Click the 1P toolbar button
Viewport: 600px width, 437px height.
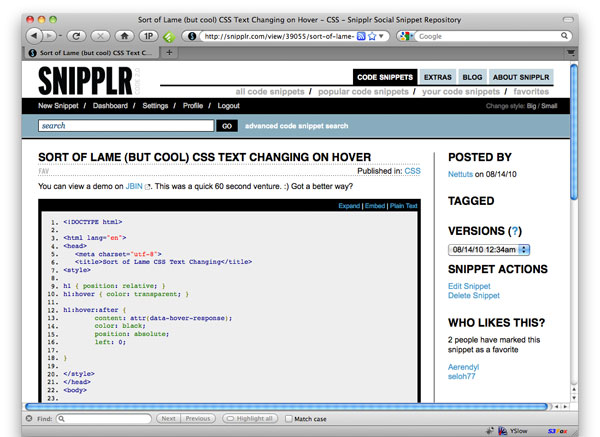click(148, 36)
